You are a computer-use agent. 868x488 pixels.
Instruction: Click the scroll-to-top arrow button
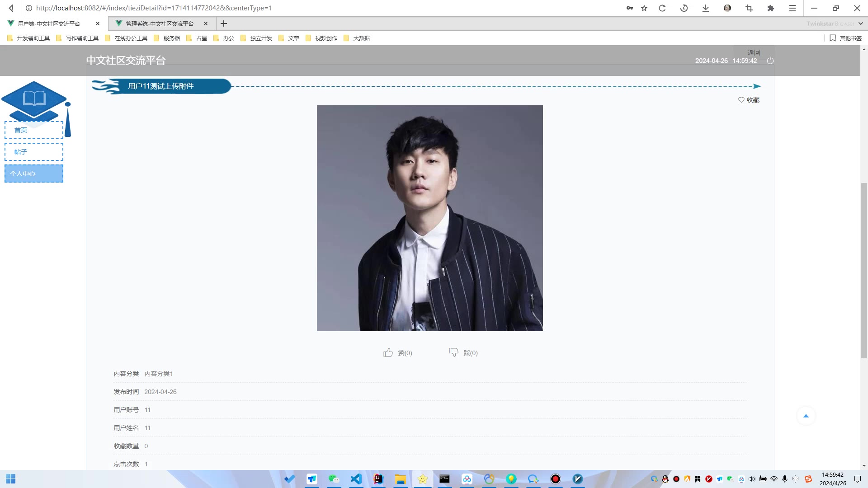click(806, 416)
